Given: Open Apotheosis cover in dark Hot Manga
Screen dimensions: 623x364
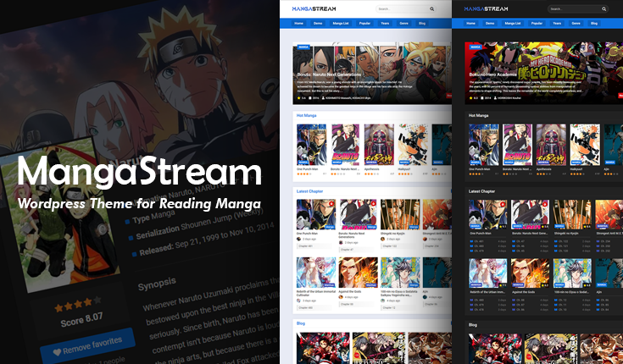Looking at the screenshot, I should click(551, 145).
